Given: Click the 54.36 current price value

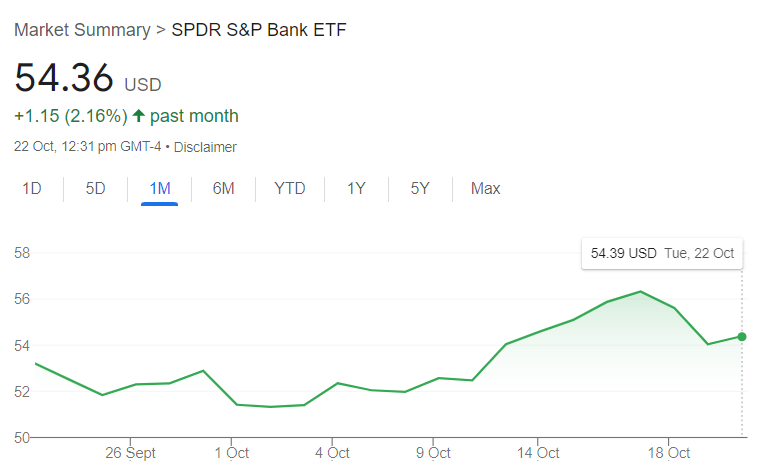Looking at the screenshot, I should [x=63, y=78].
